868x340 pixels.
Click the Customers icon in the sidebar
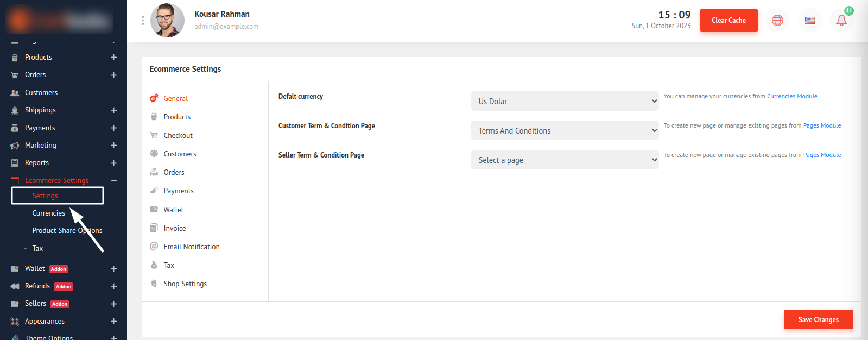(x=15, y=93)
